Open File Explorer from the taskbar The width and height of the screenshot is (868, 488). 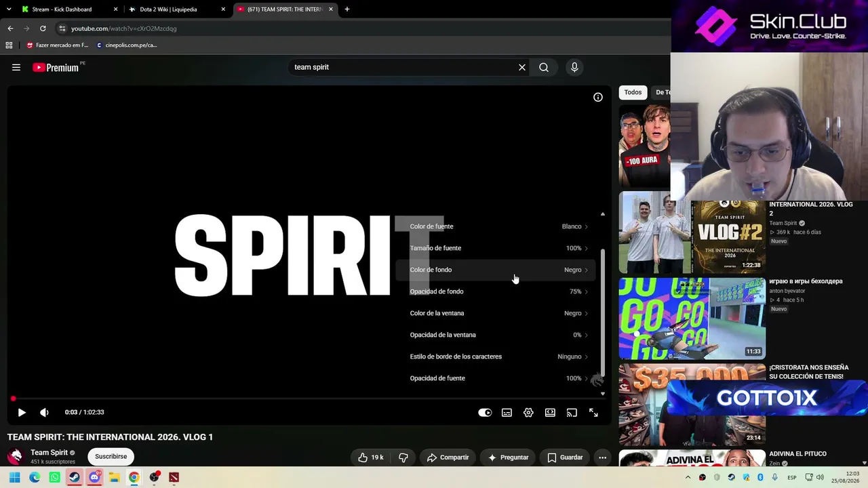114,477
